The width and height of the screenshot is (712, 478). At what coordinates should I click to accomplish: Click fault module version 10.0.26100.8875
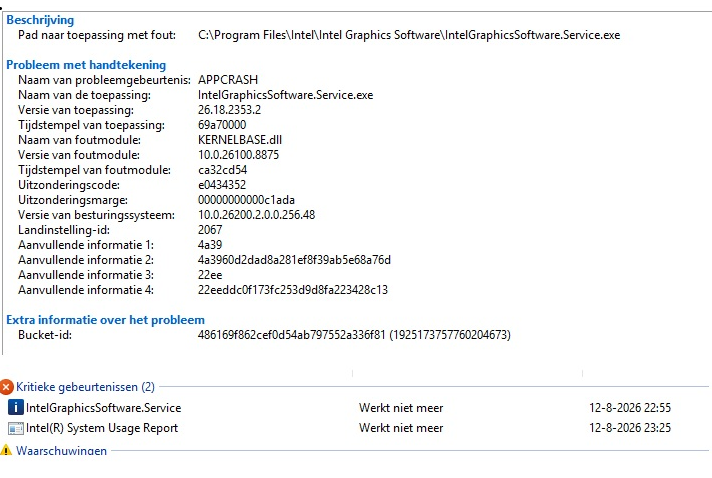(238, 155)
